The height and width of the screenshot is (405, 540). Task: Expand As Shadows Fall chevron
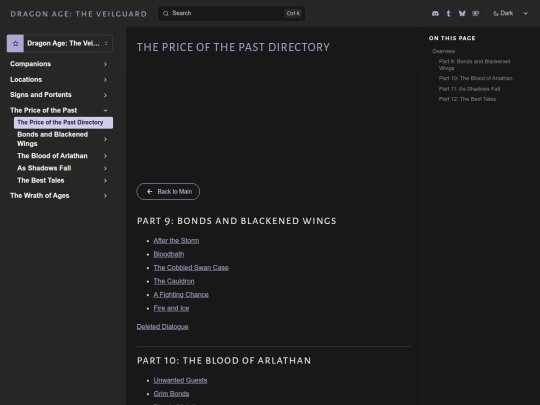click(105, 168)
